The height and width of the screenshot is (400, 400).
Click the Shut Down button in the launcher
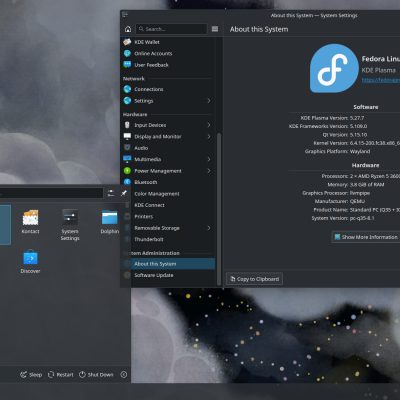tap(96, 375)
